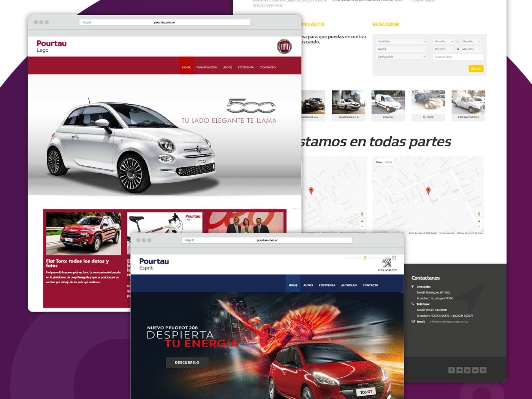Screen dimensions: 532x399
Task: Click the red marker on the left map
Action: click(x=311, y=191)
